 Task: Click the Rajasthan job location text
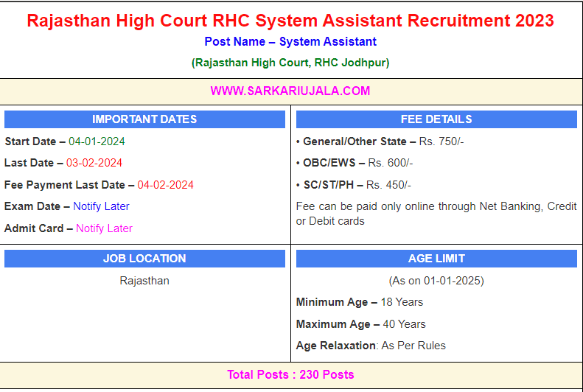coord(144,281)
